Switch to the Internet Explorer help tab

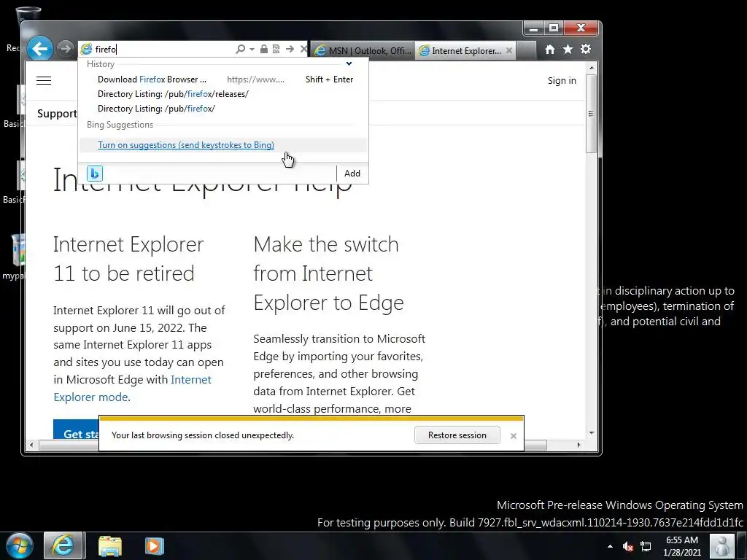pyautogui.click(x=461, y=50)
